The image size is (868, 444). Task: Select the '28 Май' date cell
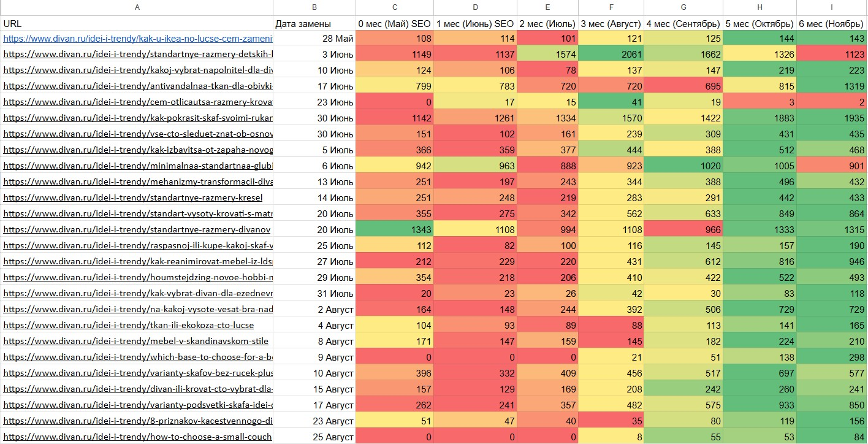click(x=314, y=38)
